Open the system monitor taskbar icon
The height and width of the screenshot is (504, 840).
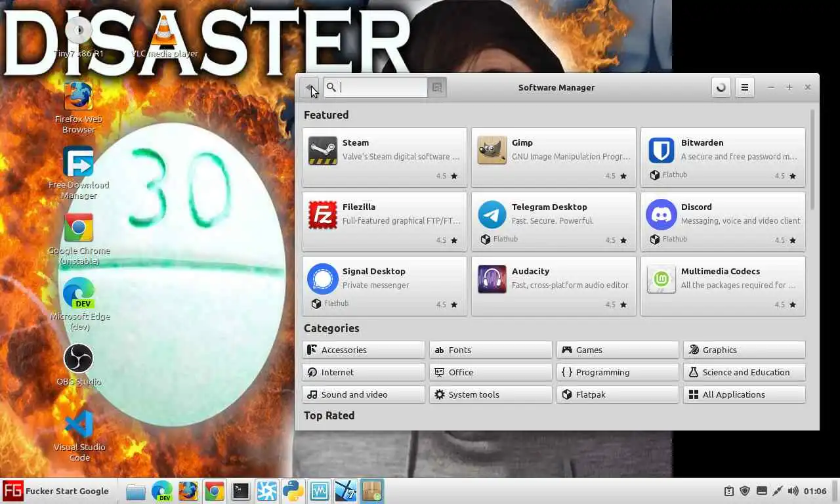coord(320,491)
